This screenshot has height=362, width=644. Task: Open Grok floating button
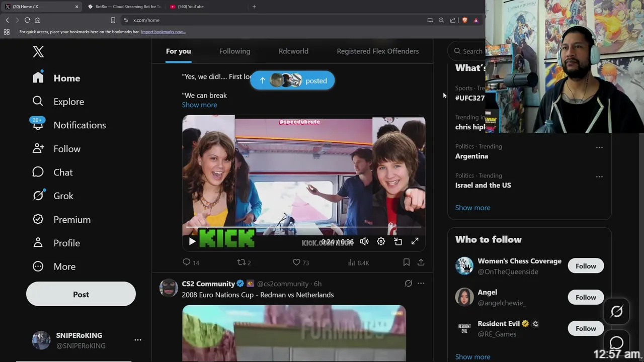[x=616, y=311]
